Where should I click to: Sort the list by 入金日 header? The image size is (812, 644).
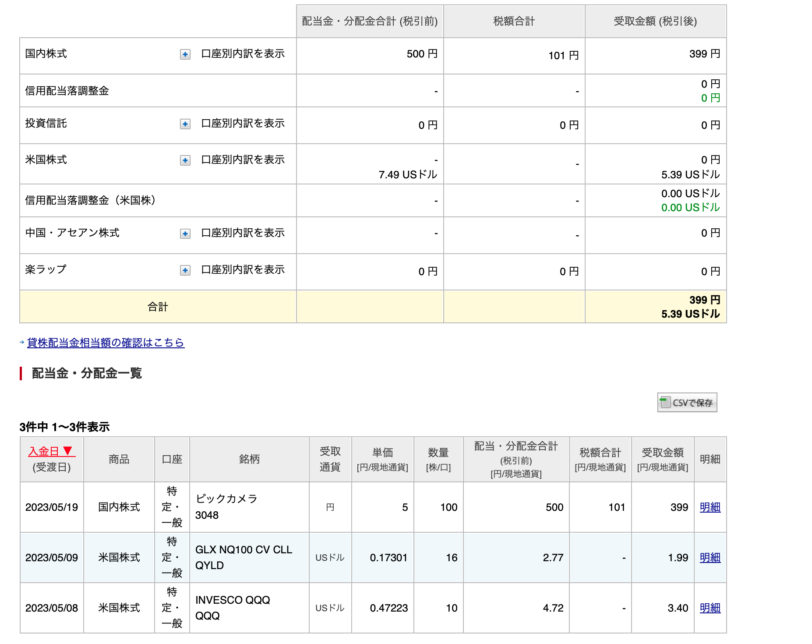point(52,451)
